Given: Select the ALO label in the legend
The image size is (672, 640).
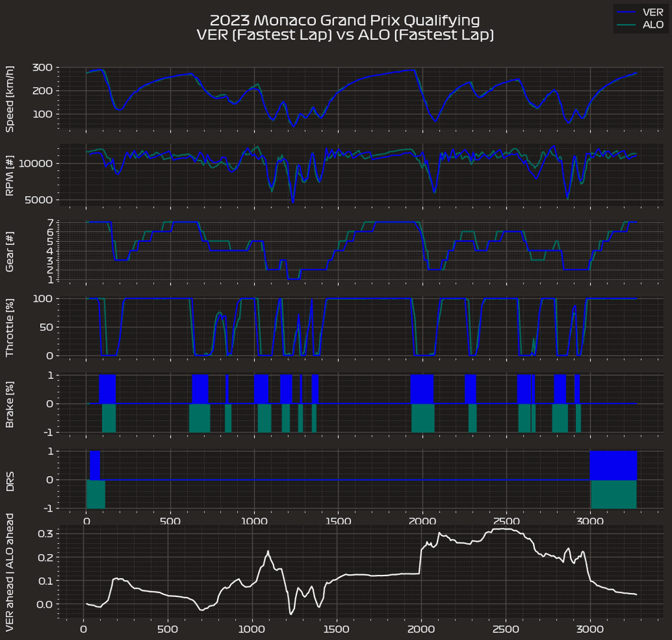Looking at the screenshot, I should [x=653, y=25].
